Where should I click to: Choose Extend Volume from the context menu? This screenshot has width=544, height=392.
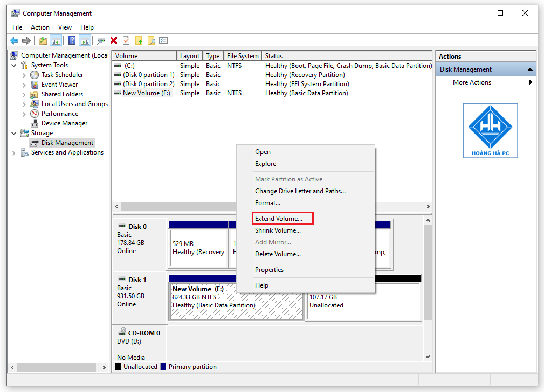[278, 218]
